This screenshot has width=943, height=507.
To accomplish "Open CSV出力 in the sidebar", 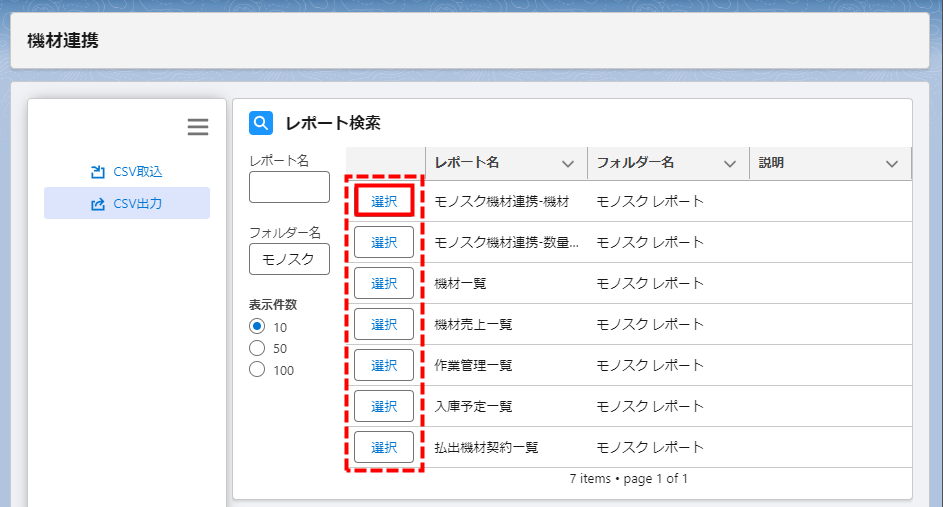I will (126, 203).
